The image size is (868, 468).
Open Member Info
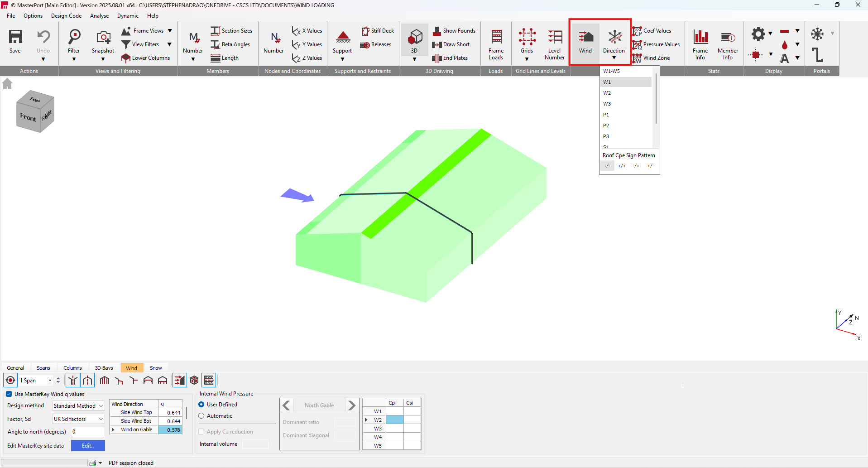pyautogui.click(x=728, y=44)
